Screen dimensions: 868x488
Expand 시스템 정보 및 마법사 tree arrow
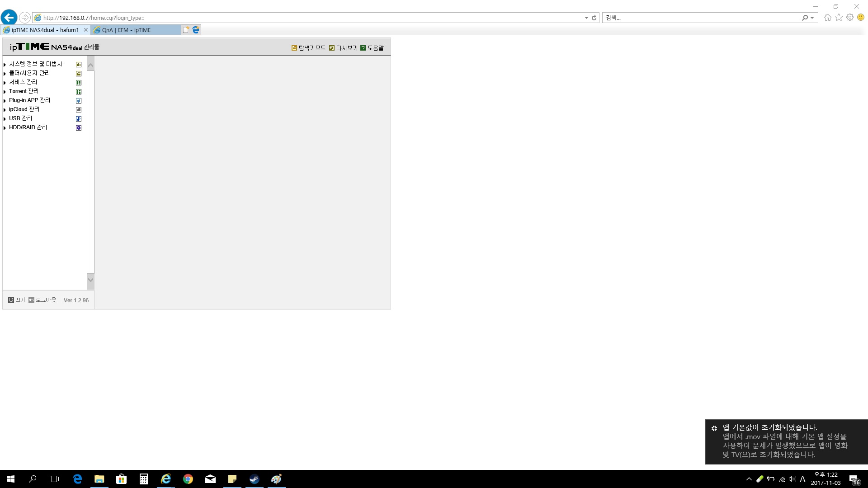[5, 65]
